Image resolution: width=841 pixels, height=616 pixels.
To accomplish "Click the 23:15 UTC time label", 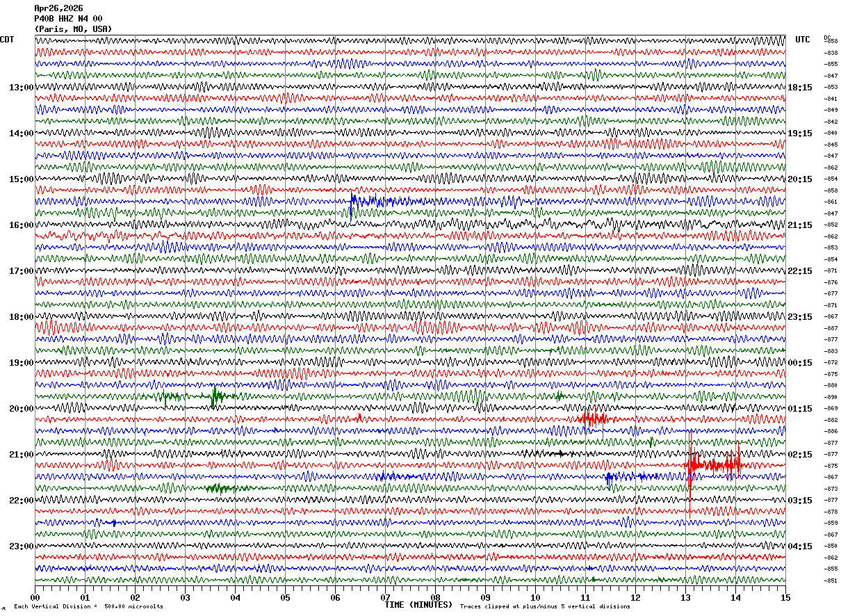I will pos(800,317).
